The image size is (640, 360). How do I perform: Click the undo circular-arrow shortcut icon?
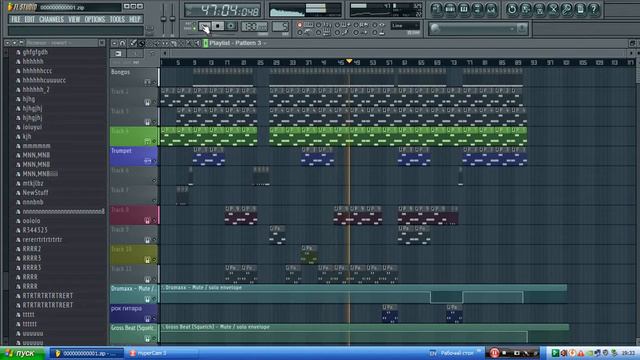[x=511, y=9]
